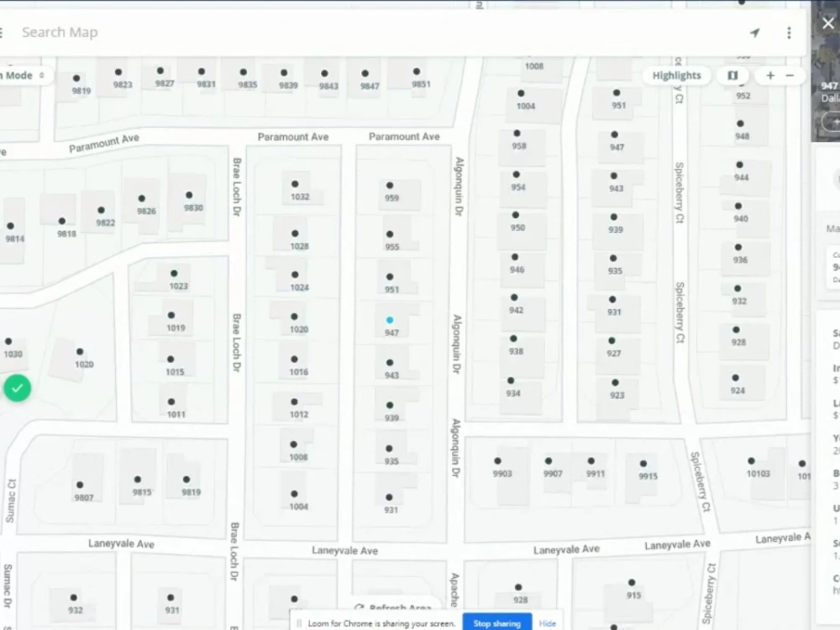Screen dimensions: 840x630
Task: Select the property pin labeled 954
Action: click(517, 174)
